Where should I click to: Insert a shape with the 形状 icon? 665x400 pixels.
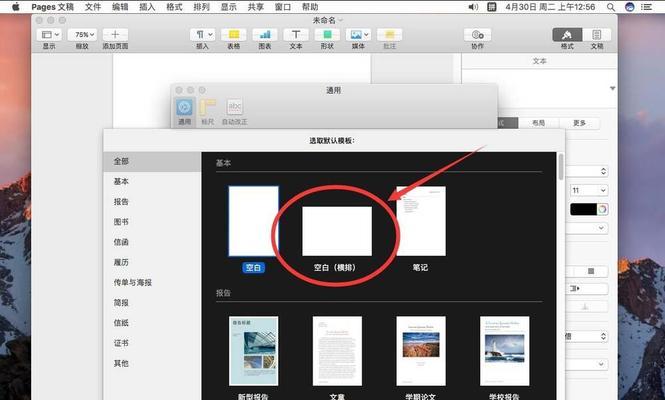[327, 35]
